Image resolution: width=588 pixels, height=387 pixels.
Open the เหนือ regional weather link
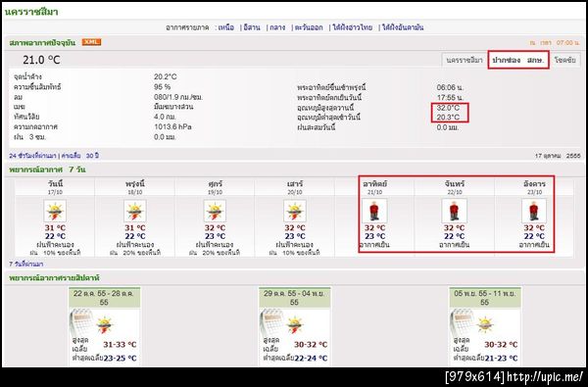[226, 27]
